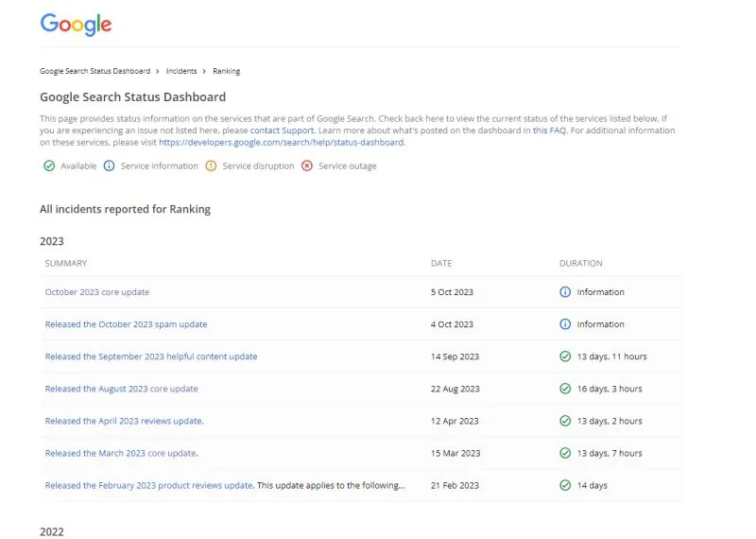The height and width of the screenshot is (539, 756).
Task: Click the red Service outage legend icon
Action: [306, 166]
